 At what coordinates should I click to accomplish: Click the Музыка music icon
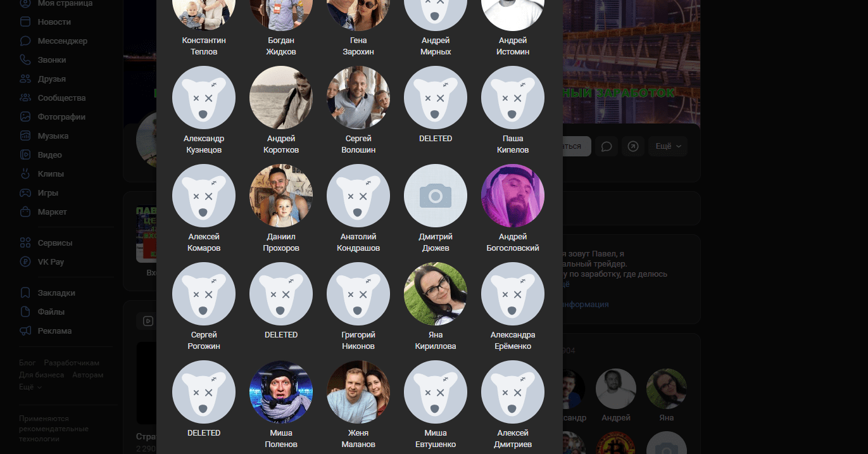click(25, 136)
